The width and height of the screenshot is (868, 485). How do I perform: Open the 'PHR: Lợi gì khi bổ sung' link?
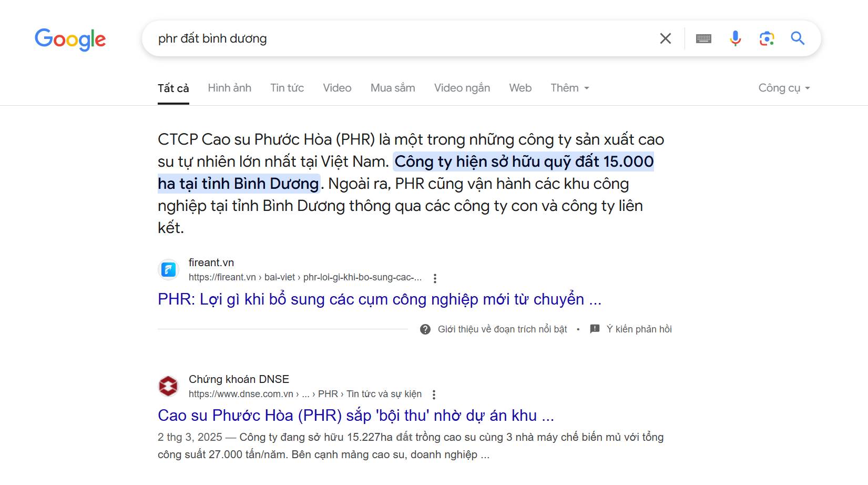click(380, 299)
